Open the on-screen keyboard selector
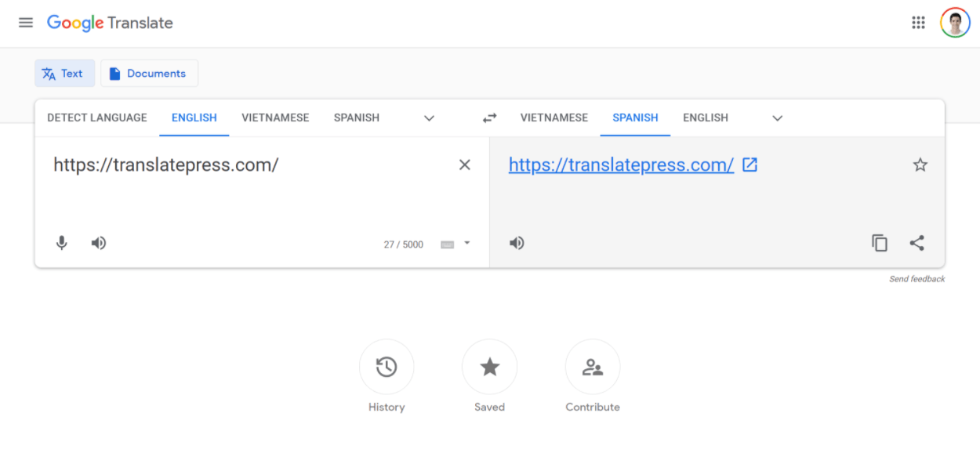The height and width of the screenshot is (471, 980). (x=448, y=244)
